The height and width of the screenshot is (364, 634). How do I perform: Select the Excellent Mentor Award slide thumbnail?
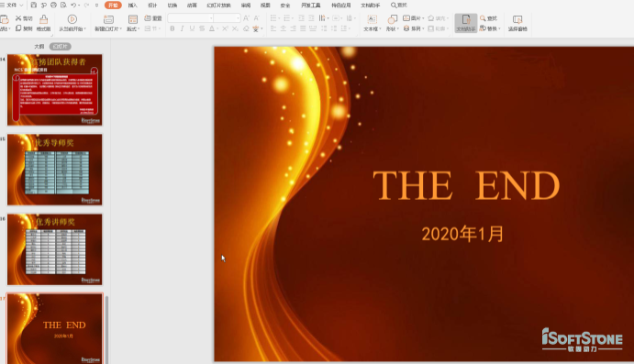54,170
